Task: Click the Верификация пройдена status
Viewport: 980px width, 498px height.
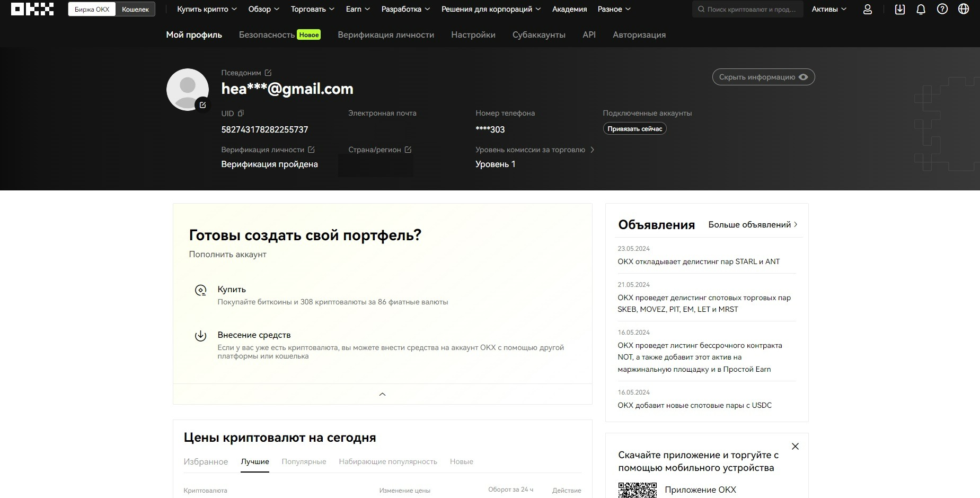Action: point(269,164)
